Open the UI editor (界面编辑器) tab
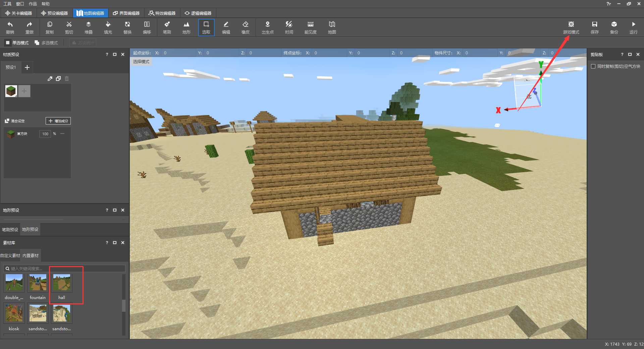This screenshot has width=644, height=349. pyautogui.click(x=126, y=13)
